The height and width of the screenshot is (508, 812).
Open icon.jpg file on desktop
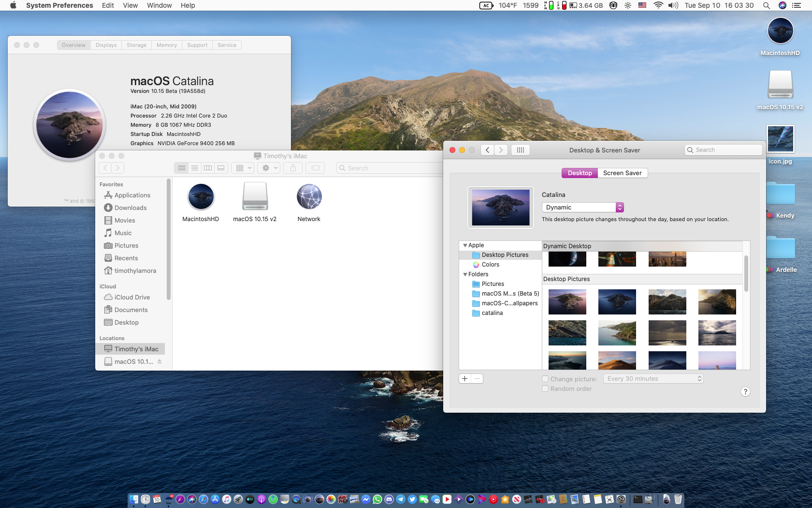[780, 145]
